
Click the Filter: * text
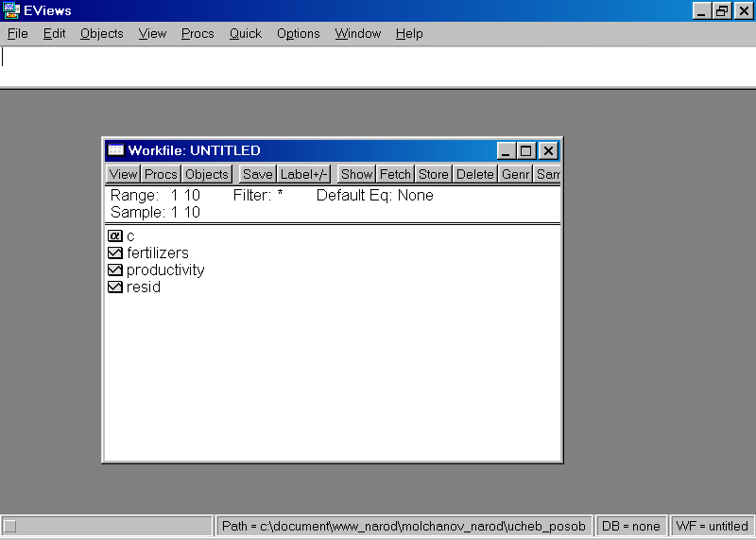[x=258, y=195]
